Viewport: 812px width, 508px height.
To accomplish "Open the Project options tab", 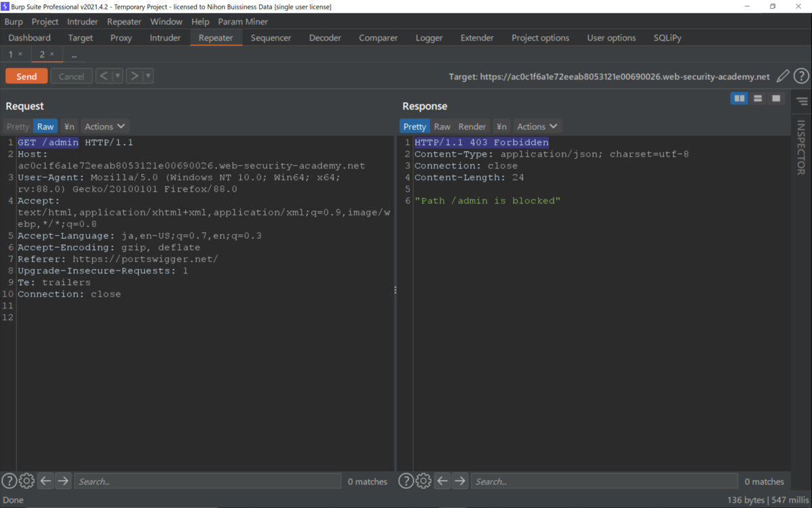I will click(541, 38).
